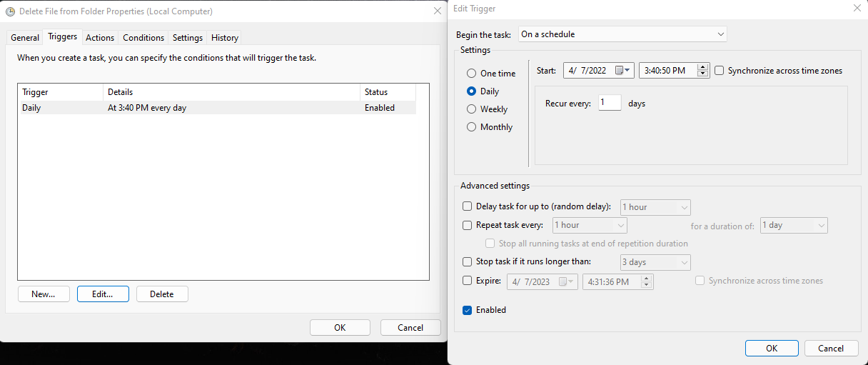Open the Start date calendar picker icon
868x365 pixels.
(x=623, y=71)
